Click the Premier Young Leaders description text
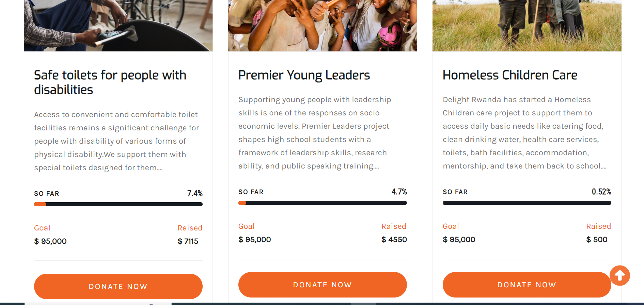644x305 pixels. coord(314,133)
